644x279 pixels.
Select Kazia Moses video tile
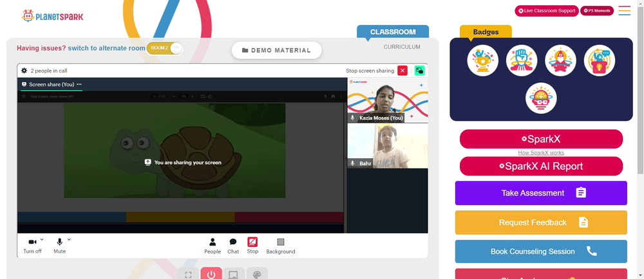coord(388,100)
